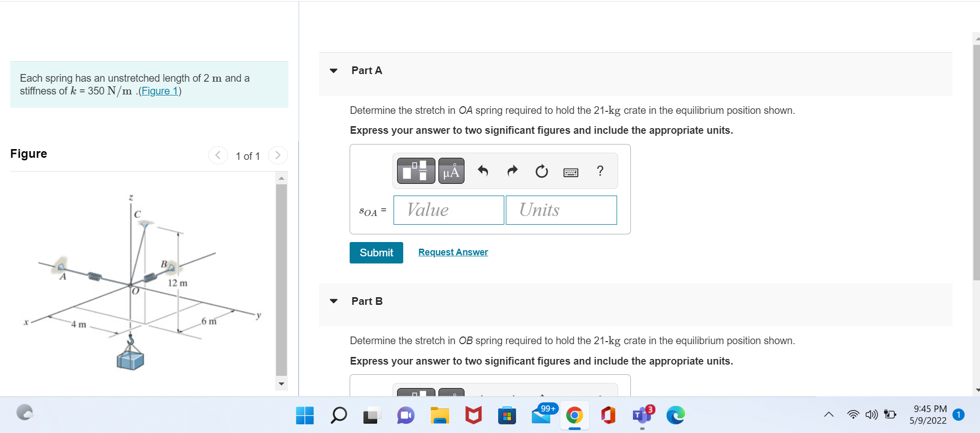980x433 pixels.
Task: Show hidden system tray icons
Action: click(x=829, y=415)
